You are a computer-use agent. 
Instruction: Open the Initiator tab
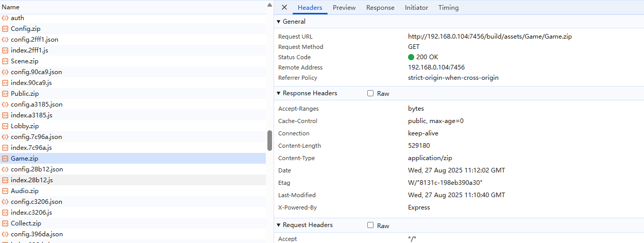click(x=416, y=8)
